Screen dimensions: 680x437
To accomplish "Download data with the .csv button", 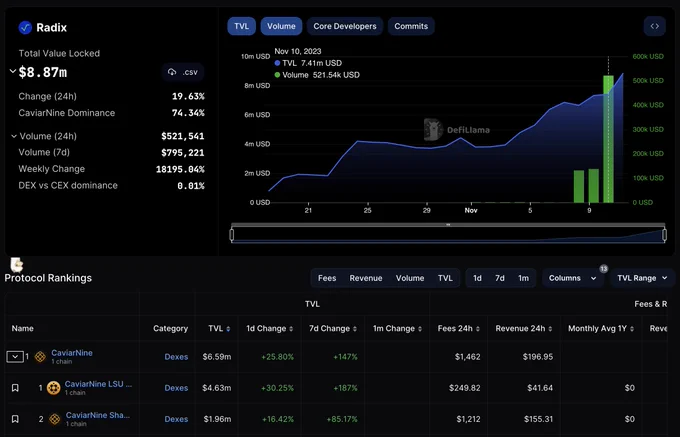I will pos(183,72).
